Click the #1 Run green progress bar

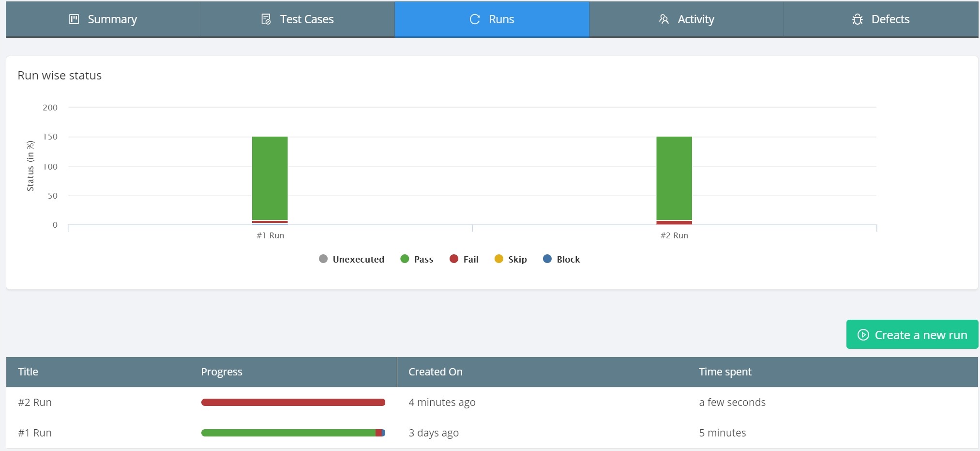point(288,433)
